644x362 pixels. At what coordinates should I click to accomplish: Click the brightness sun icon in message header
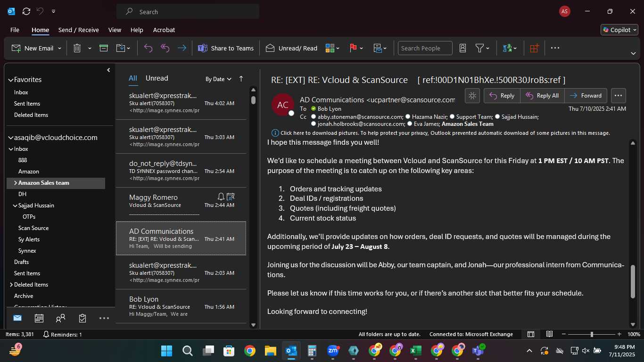tap(472, 96)
